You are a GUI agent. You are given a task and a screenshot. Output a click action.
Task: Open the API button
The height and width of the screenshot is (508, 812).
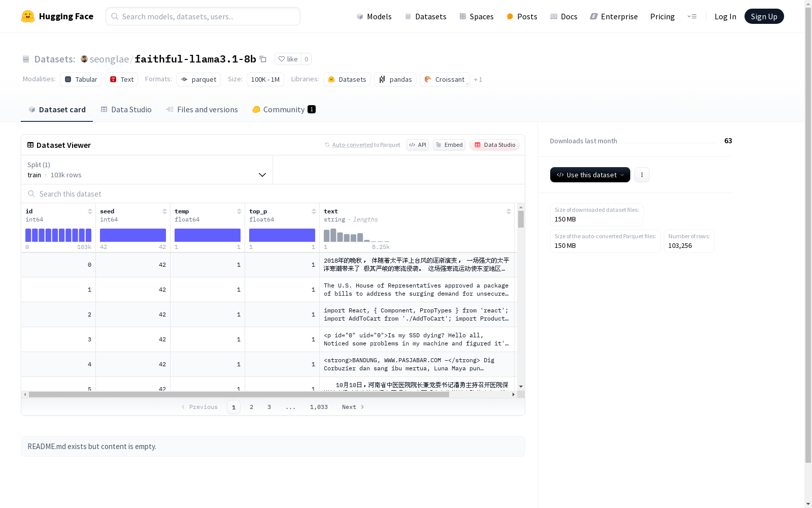tap(418, 145)
